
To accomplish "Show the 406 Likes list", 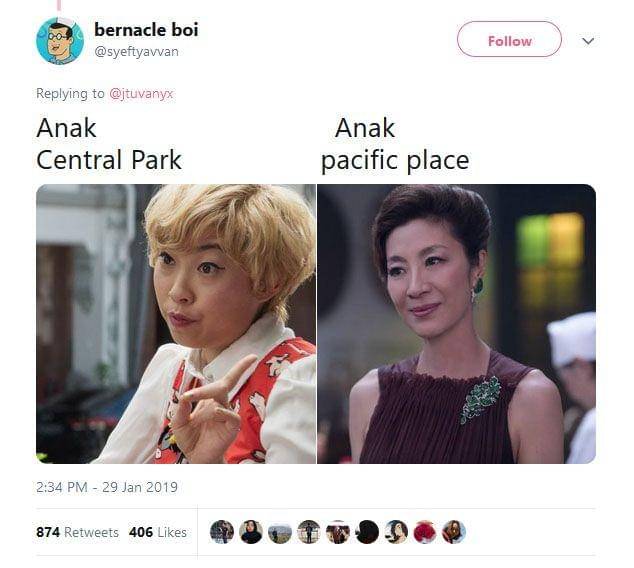I will click(x=158, y=532).
